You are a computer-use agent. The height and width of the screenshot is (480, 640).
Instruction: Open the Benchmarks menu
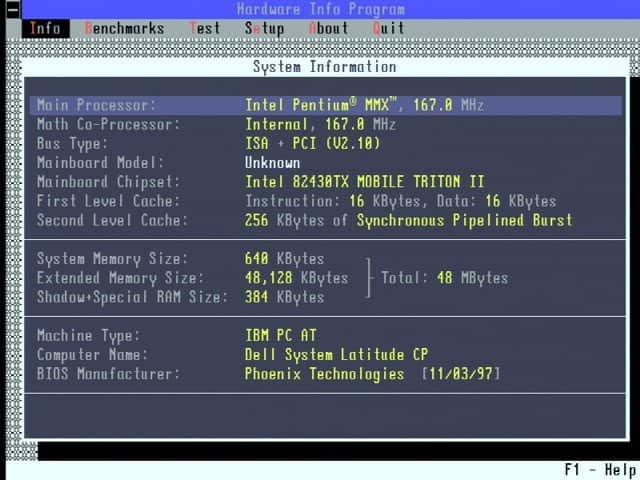pos(124,29)
